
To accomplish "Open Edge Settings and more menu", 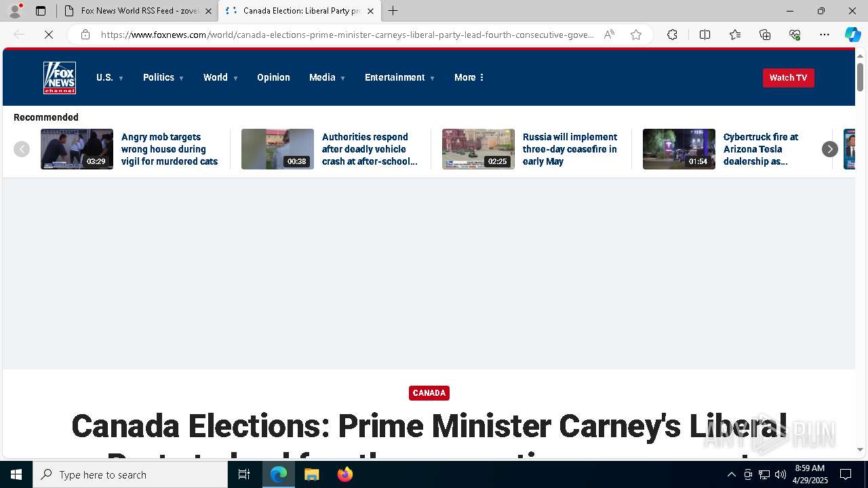I will 825,35.
